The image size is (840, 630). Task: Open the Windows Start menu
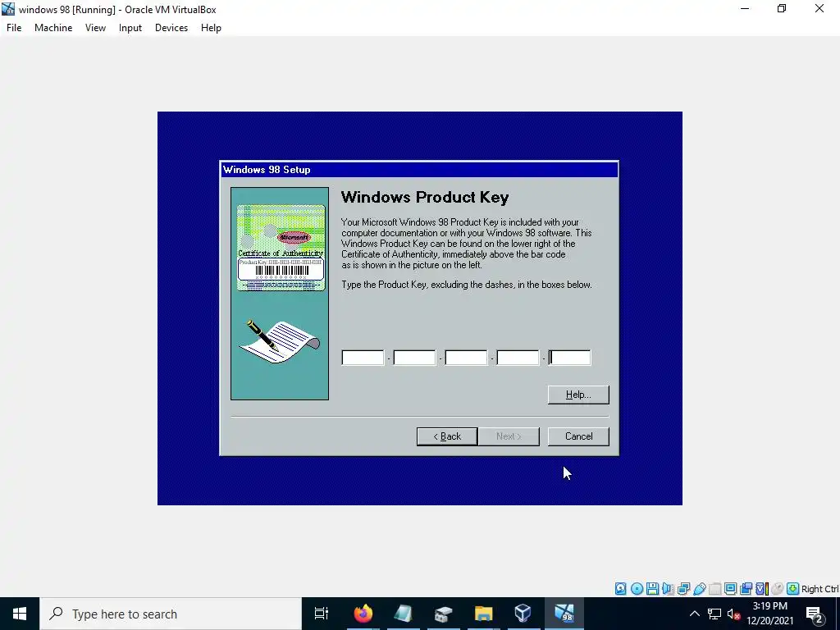click(20, 614)
